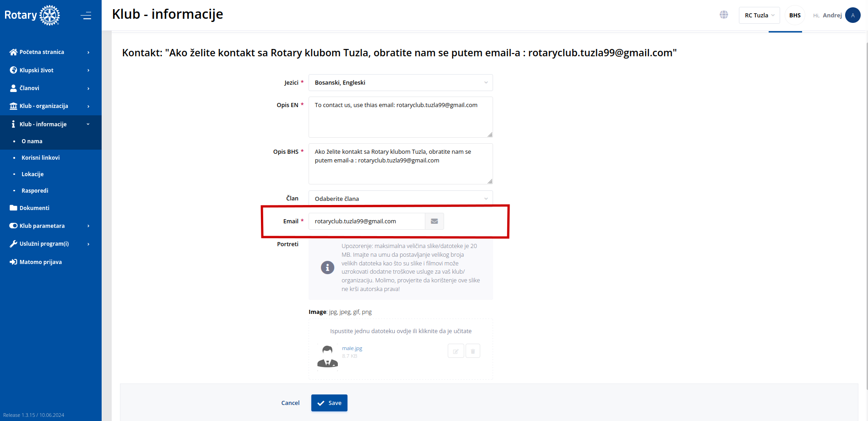Open Korisni linkovi submenu item
Screen dimensions: 868x421
(41, 158)
